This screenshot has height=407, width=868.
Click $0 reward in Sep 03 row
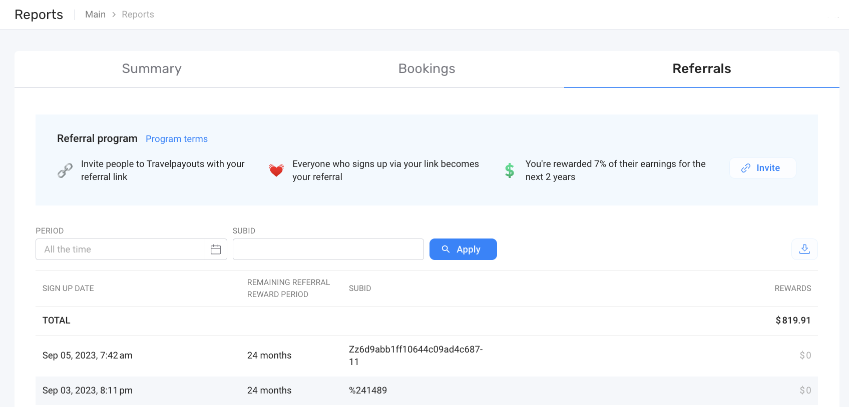(x=805, y=390)
